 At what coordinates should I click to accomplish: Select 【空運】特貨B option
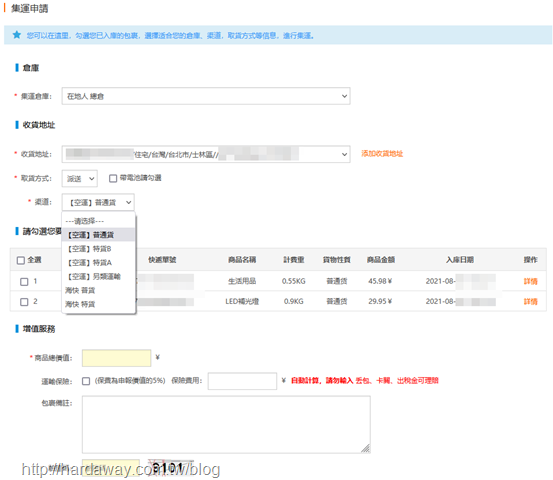pos(98,249)
